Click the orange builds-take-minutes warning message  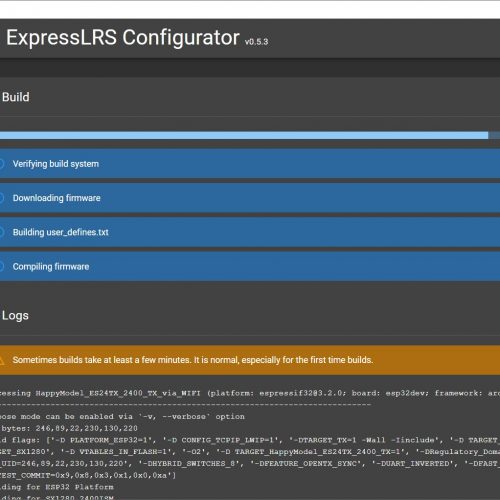point(193,360)
